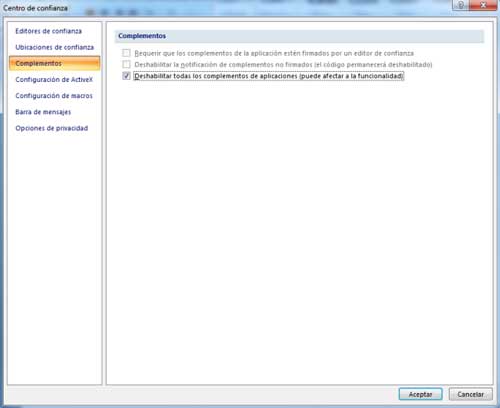Click the 'Deshabilitar todos los complementos' label text
This screenshot has width=500, height=408.
(x=269, y=76)
